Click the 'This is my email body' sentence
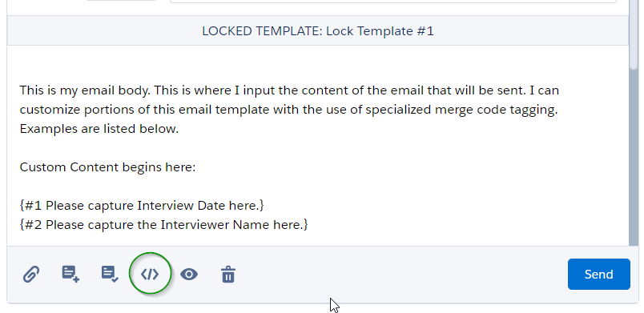Screen dimensions: 644x313 click(85, 90)
